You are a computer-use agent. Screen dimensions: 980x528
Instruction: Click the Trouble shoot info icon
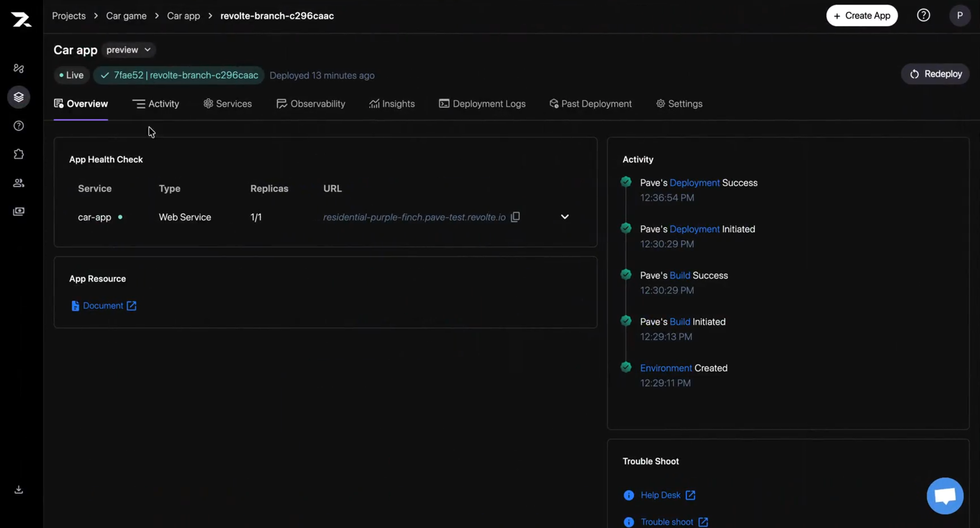pos(629,522)
